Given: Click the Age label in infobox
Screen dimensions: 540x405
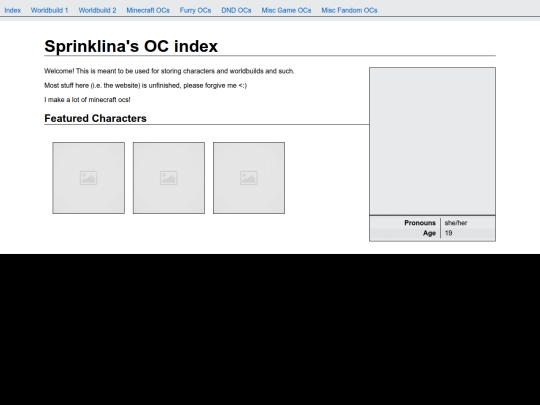Looking at the screenshot, I should (429, 233).
